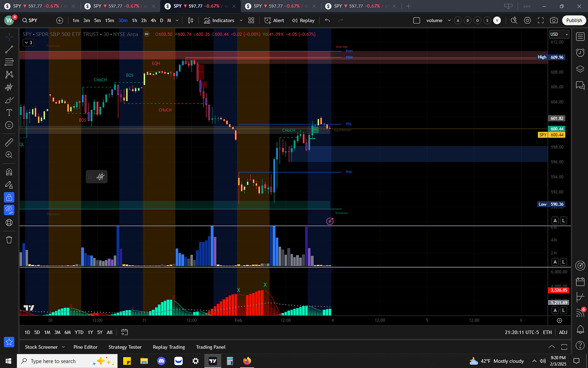
Task: Toggle the Magnet mode
Action: coord(9,172)
